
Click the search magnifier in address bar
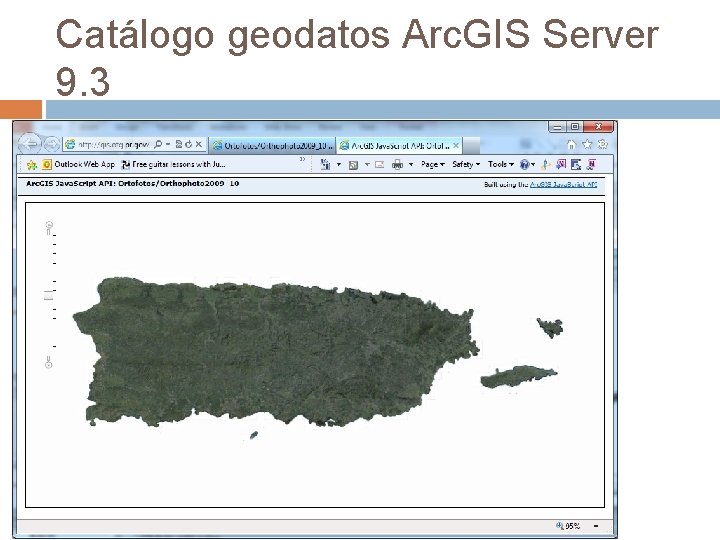pos(158,145)
